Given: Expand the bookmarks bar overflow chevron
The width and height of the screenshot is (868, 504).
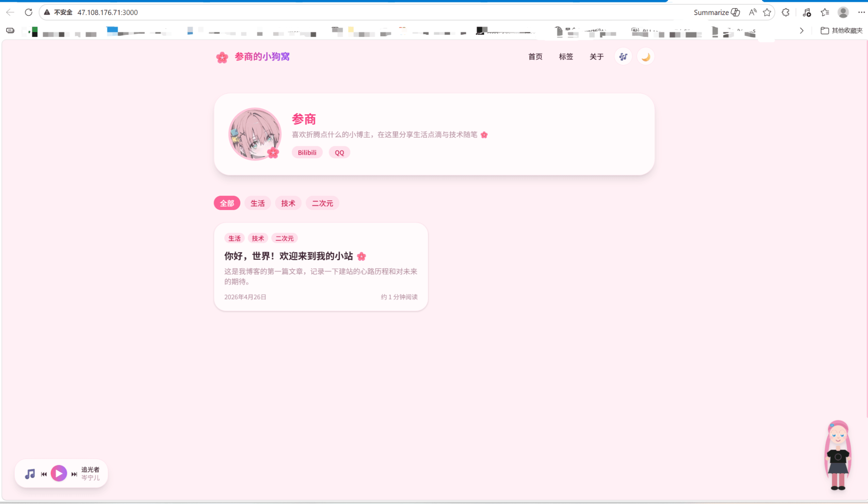Looking at the screenshot, I should (802, 31).
